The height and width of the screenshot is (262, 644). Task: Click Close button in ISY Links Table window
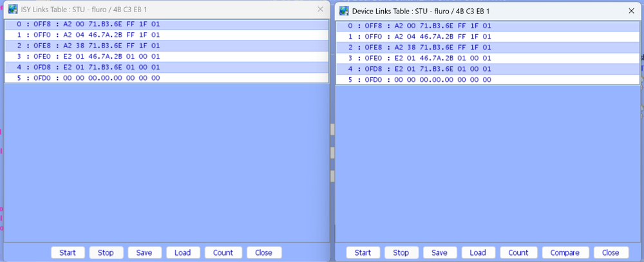tap(263, 252)
